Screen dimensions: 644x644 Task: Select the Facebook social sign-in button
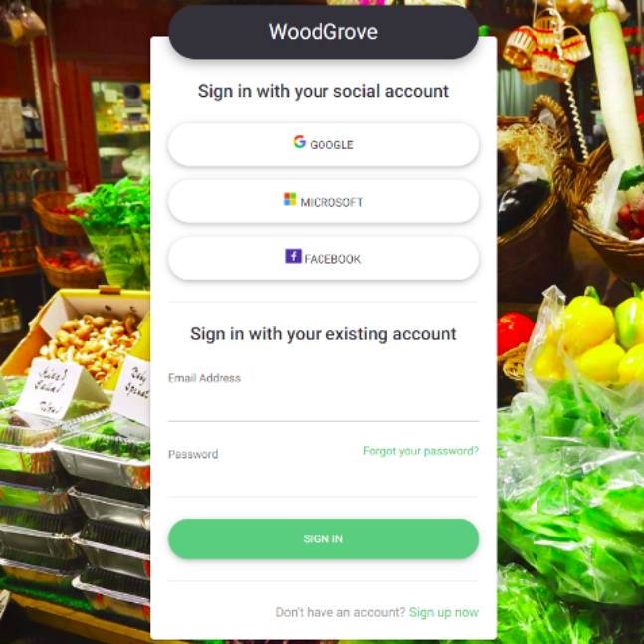(x=323, y=259)
